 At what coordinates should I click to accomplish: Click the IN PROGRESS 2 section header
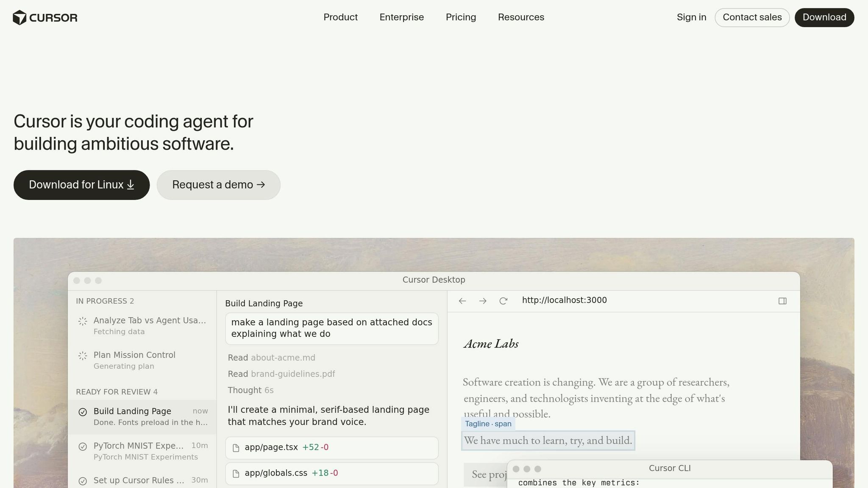(105, 301)
